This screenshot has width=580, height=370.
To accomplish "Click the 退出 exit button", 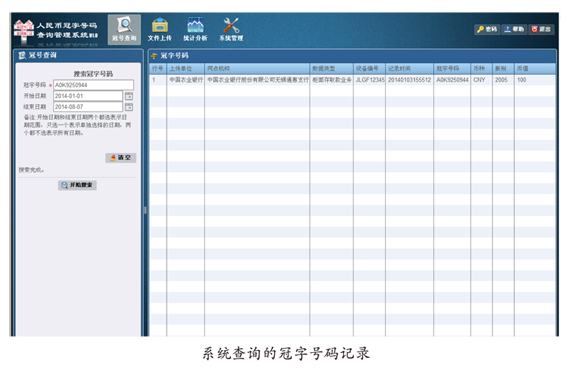I will coord(542,29).
